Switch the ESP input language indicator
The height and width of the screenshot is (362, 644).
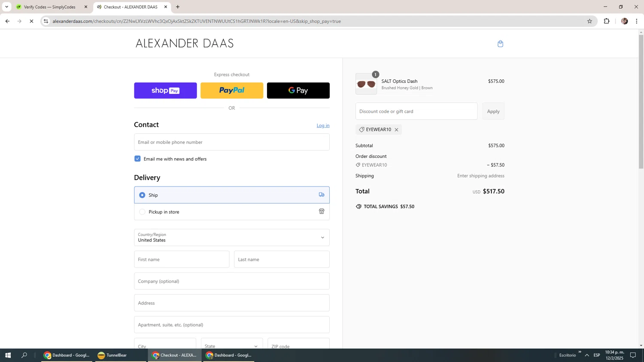pyautogui.click(x=597, y=355)
